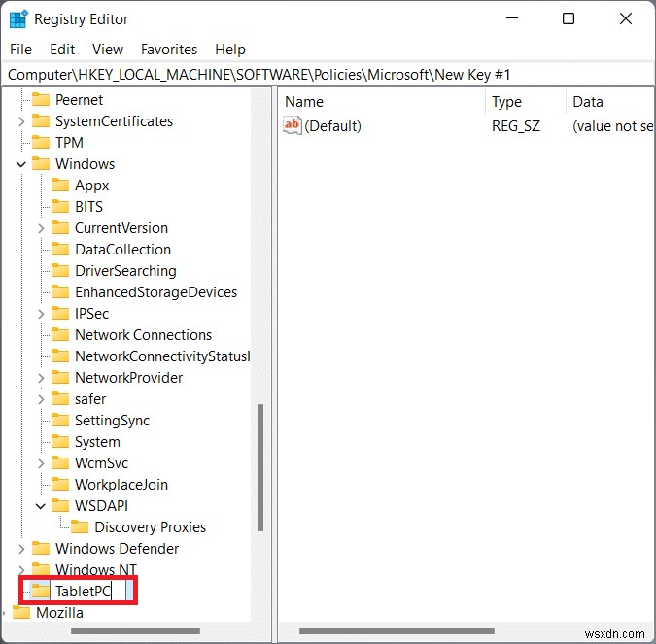The height and width of the screenshot is (644, 656).
Task: Click the Type column header
Action: pyautogui.click(x=527, y=102)
